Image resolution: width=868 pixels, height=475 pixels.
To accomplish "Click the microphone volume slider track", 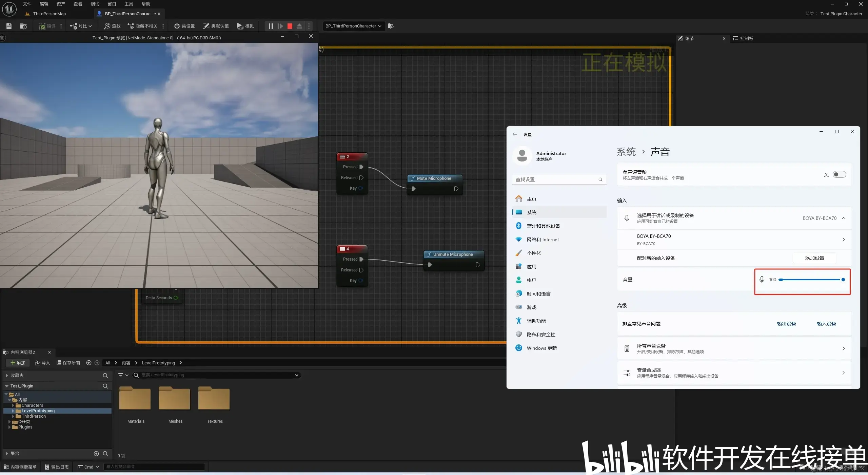I will pyautogui.click(x=810, y=280).
